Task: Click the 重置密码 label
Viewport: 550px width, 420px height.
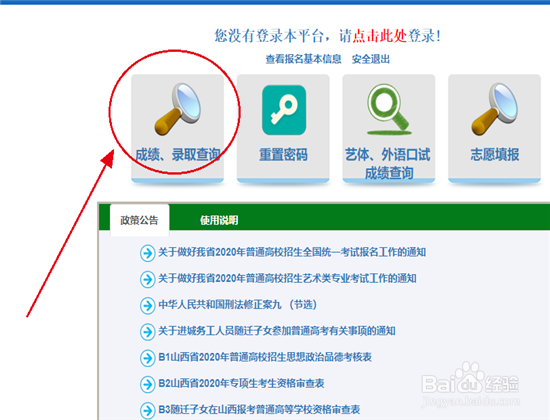Action: point(283,154)
